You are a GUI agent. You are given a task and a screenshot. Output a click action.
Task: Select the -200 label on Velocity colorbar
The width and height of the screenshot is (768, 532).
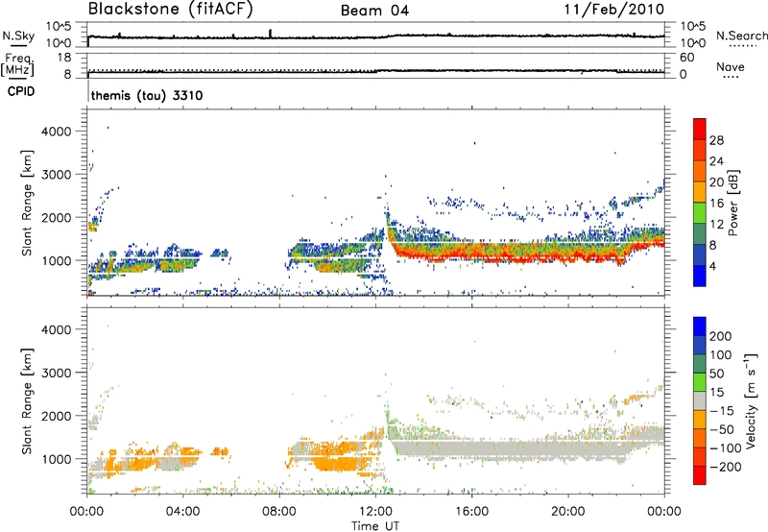point(726,467)
